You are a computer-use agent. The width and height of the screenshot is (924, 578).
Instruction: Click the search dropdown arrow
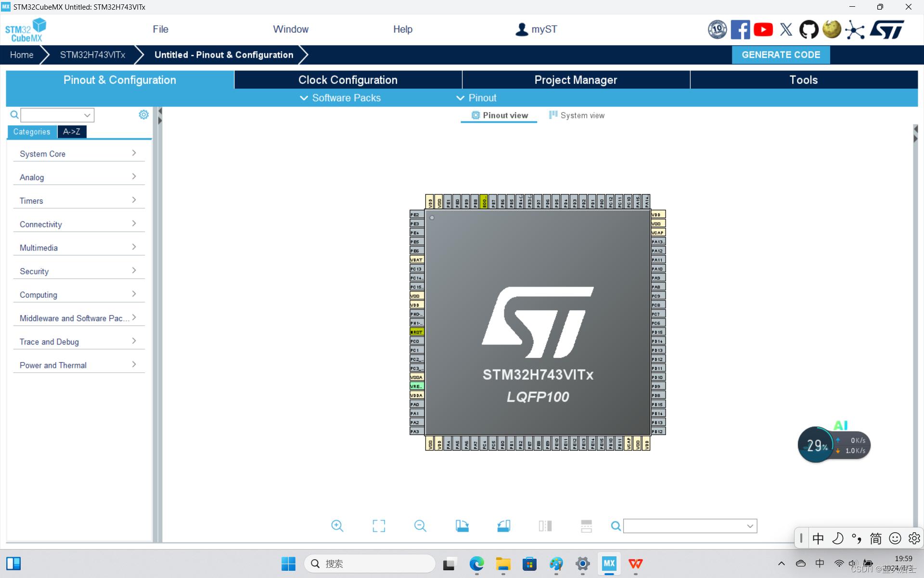tap(87, 115)
